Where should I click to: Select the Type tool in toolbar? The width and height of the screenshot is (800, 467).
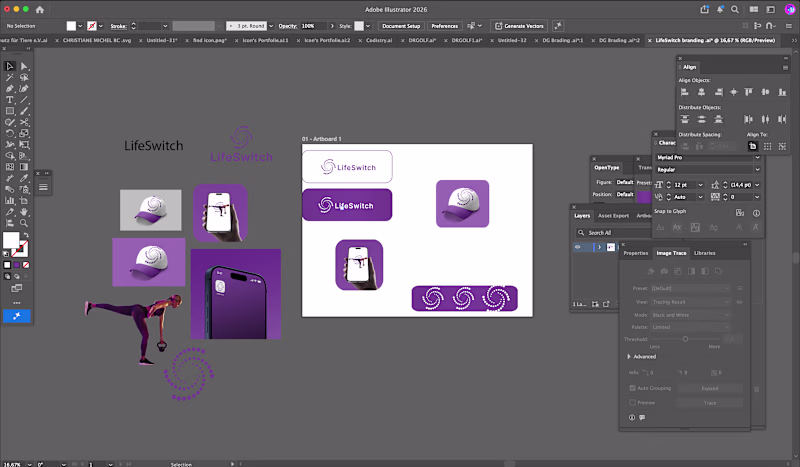point(9,100)
